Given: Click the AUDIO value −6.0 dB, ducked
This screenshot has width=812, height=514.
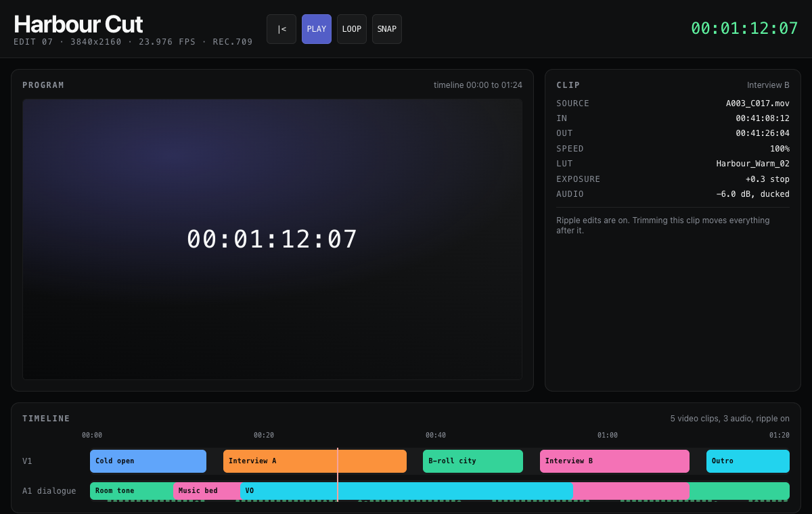Looking at the screenshot, I should 753,194.
